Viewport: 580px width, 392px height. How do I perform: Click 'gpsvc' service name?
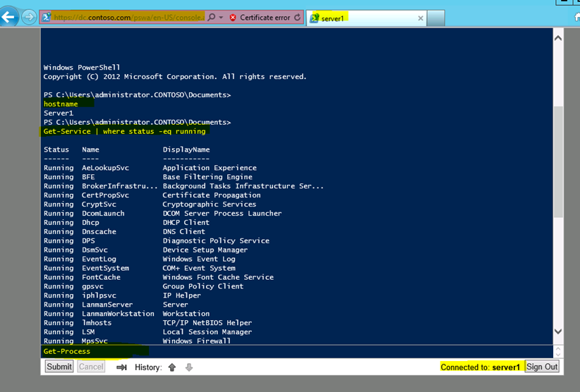93,286
